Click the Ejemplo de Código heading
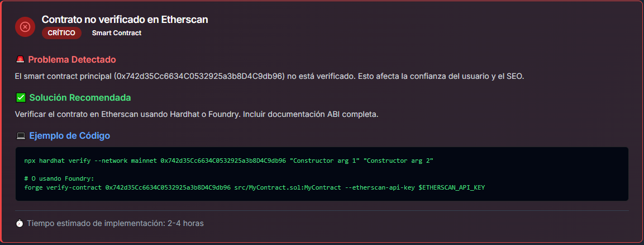 [x=69, y=136]
